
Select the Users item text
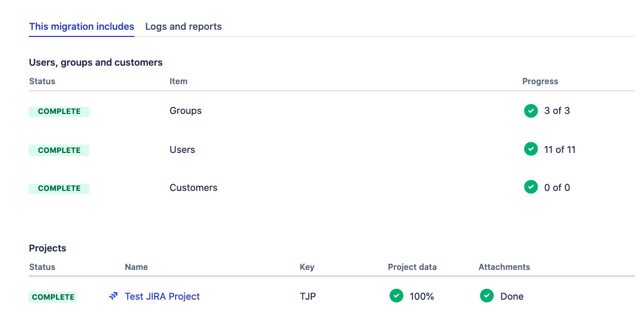point(182,150)
